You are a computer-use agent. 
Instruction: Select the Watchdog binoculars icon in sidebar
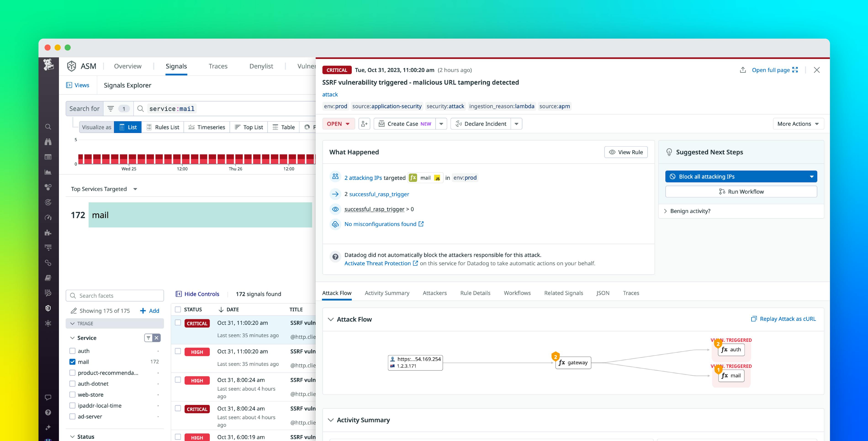48,142
